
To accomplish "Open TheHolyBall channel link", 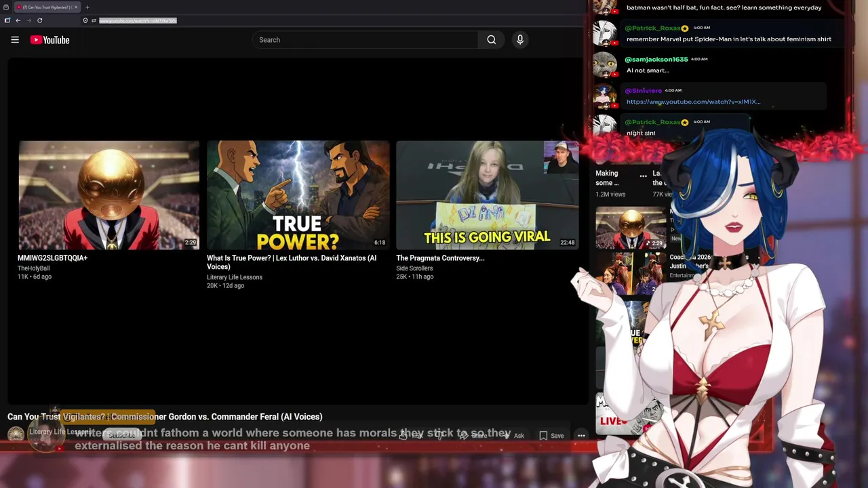I will [33, 268].
